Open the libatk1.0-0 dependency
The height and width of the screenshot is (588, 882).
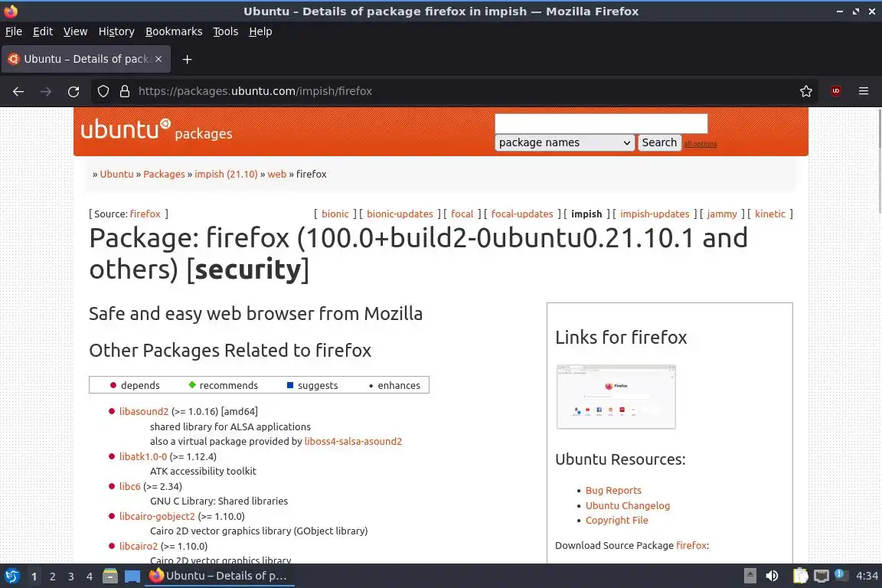(143, 456)
